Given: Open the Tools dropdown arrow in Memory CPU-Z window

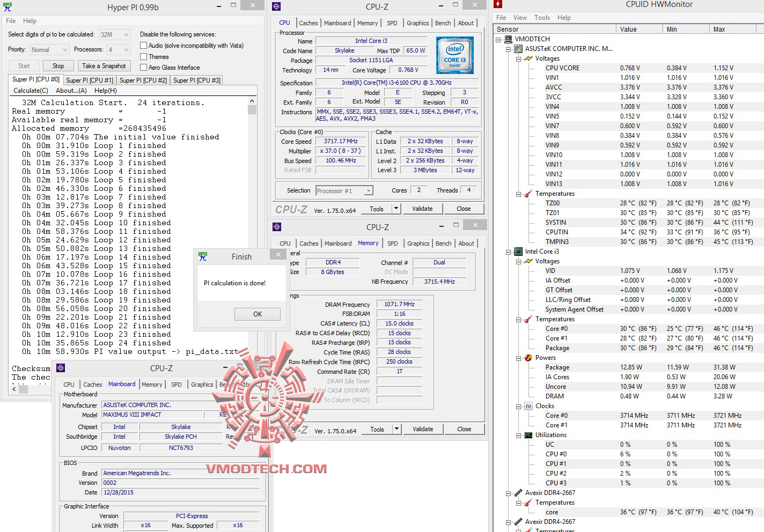Looking at the screenshot, I should (x=397, y=429).
